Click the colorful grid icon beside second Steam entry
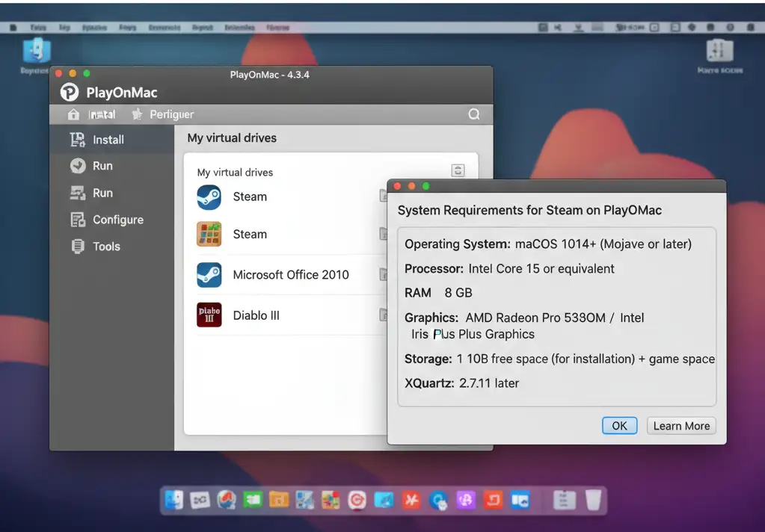 209,234
